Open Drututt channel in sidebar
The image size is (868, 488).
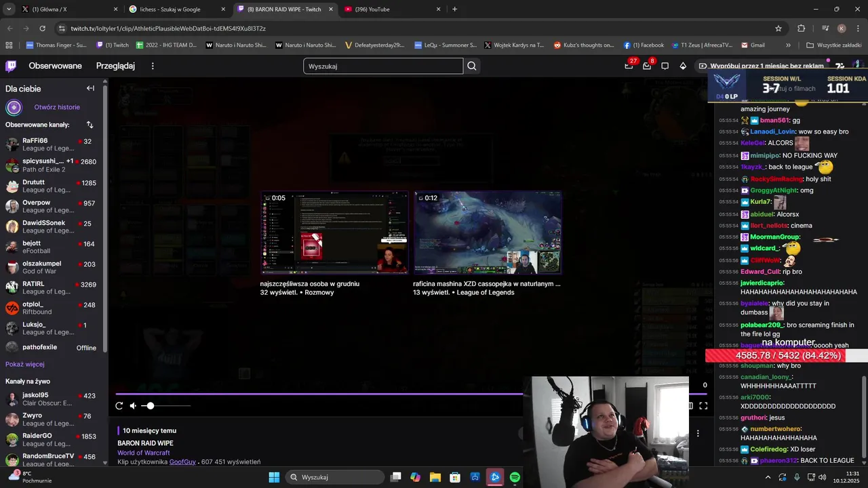point(51,186)
